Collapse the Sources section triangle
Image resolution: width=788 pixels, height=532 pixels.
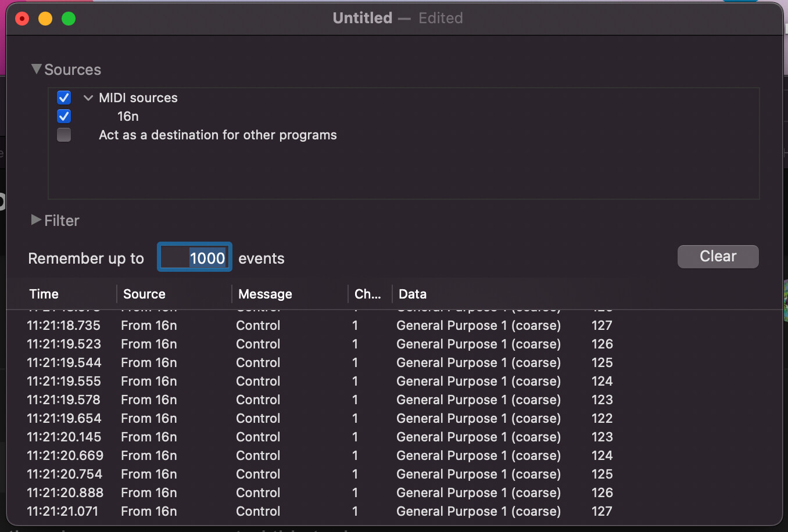click(37, 69)
